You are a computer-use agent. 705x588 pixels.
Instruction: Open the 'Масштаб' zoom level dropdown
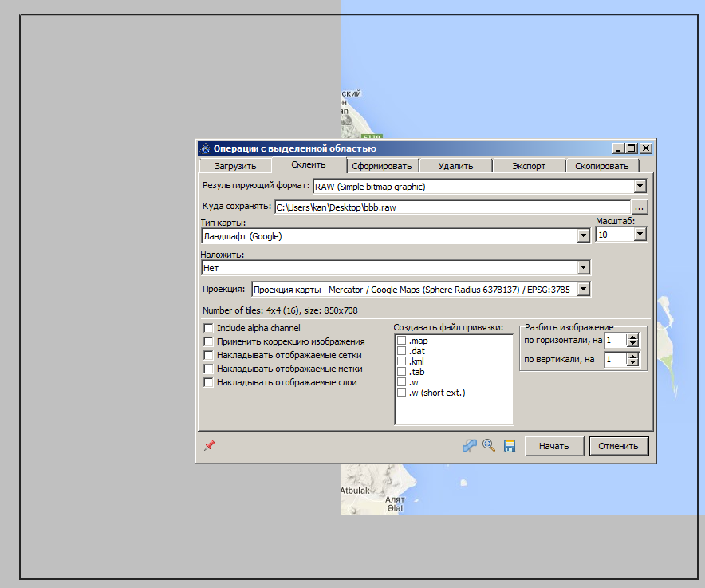click(x=640, y=235)
